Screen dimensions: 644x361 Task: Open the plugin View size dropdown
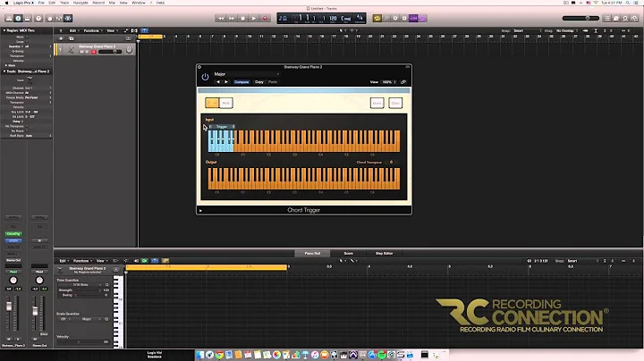point(389,82)
